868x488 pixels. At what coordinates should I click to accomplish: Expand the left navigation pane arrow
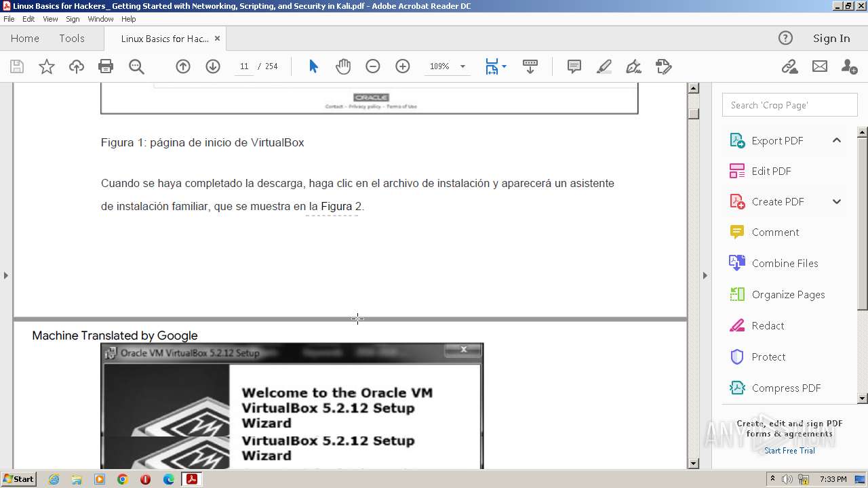click(6, 275)
